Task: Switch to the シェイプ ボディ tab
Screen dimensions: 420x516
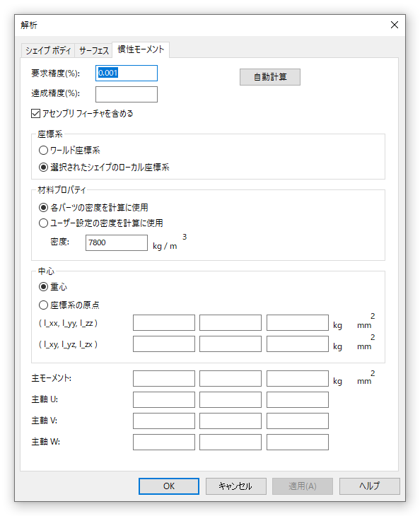Action: tap(48, 50)
